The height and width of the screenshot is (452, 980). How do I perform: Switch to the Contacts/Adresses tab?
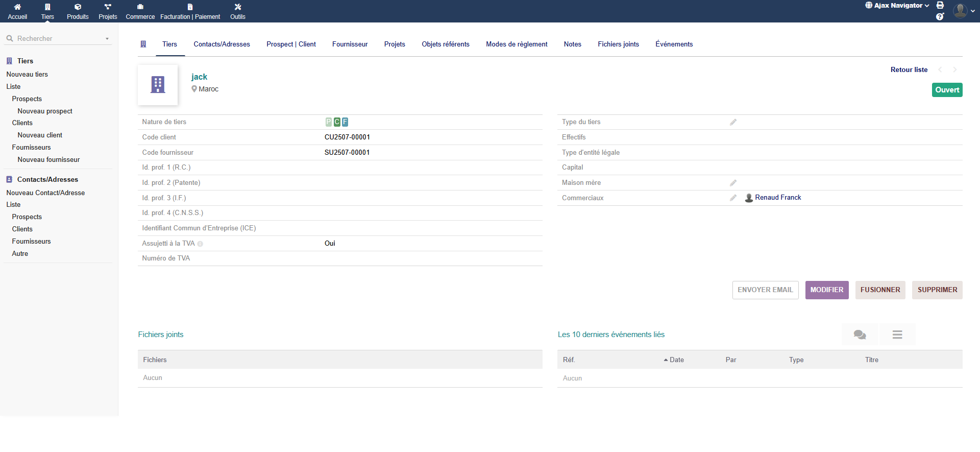(222, 44)
